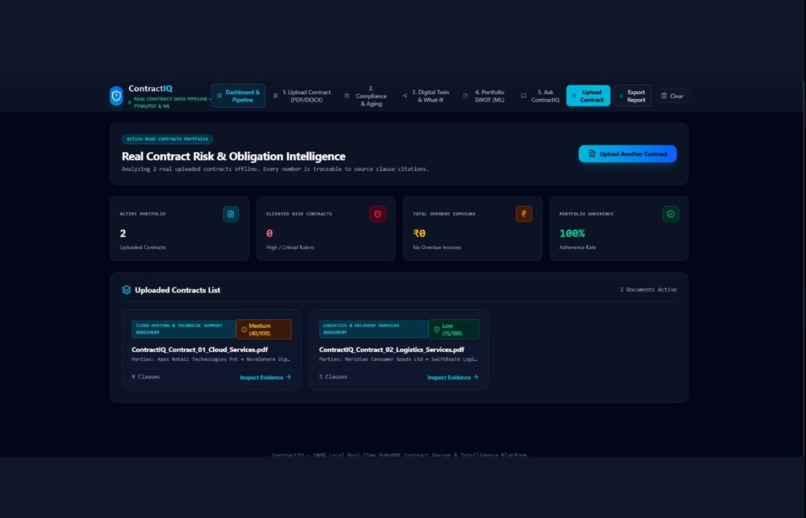Go to 1. Upload Contract (PDF/DOCX) tab
Image resolution: width=806 pixels, height=518 pixels.
(x=302, y=96)
